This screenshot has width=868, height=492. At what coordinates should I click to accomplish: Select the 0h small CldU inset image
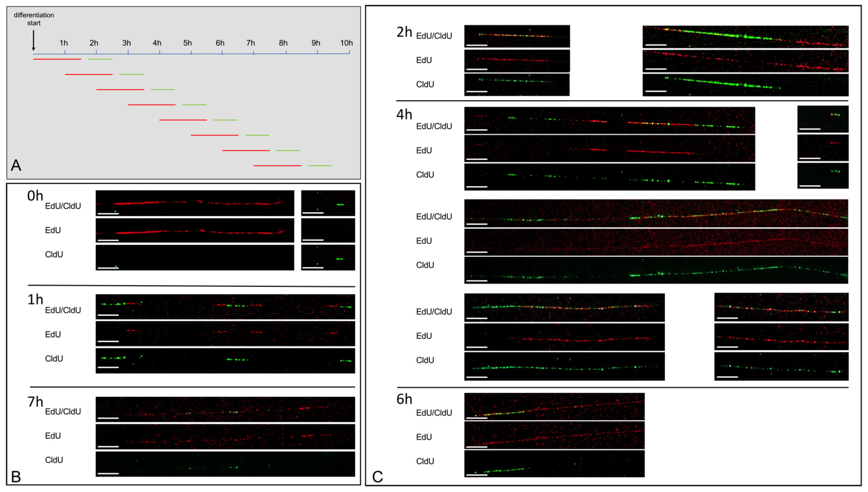click(328, 258)
